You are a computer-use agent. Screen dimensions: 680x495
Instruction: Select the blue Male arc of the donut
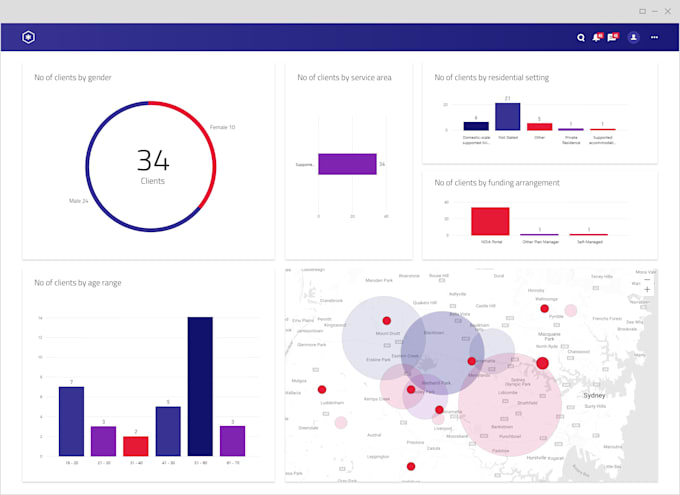[98, 203]
